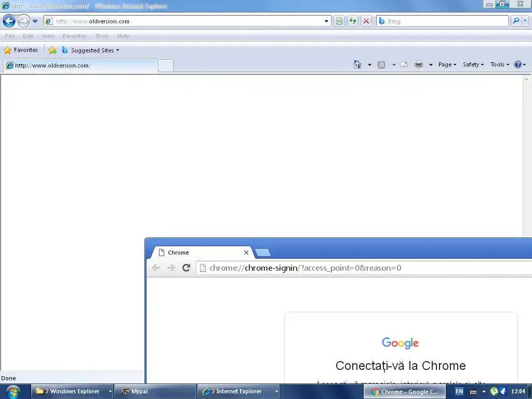Click Chrome's Back arrow

coord(156,268)
